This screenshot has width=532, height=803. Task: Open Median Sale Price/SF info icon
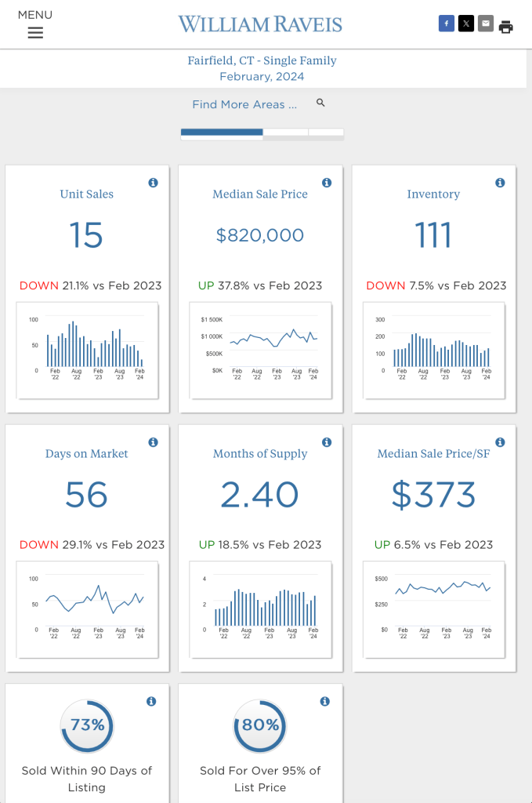pos(500,442)
